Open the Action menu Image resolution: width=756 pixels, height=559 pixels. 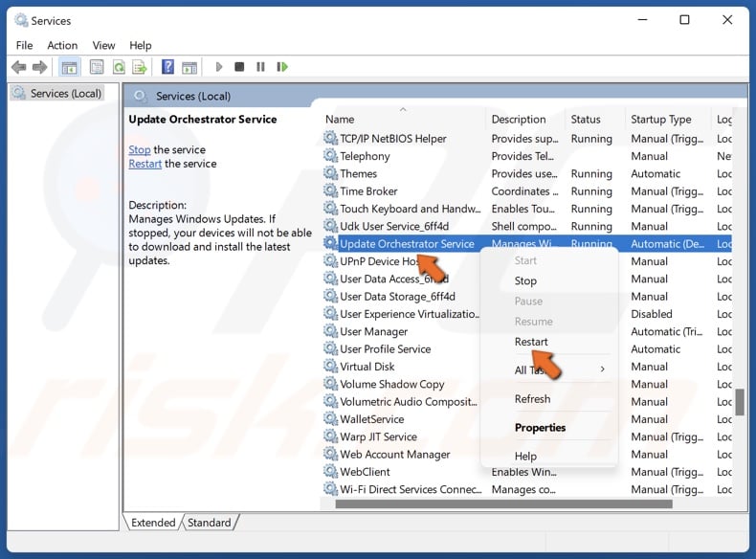pyautogui.click(x=62, y=45)
